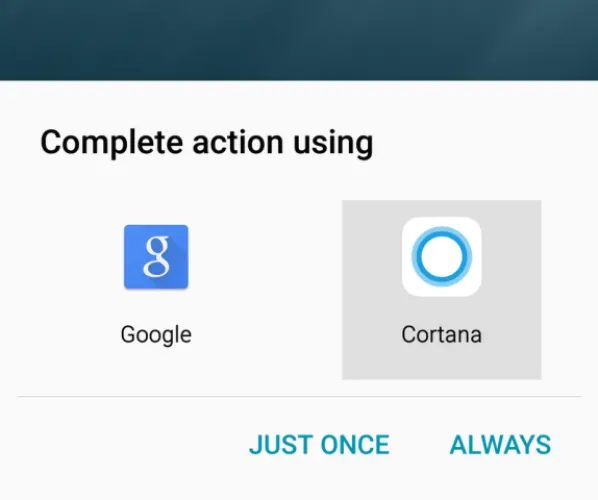Confirm with the JUST ONCE button

tap(319, 445)
